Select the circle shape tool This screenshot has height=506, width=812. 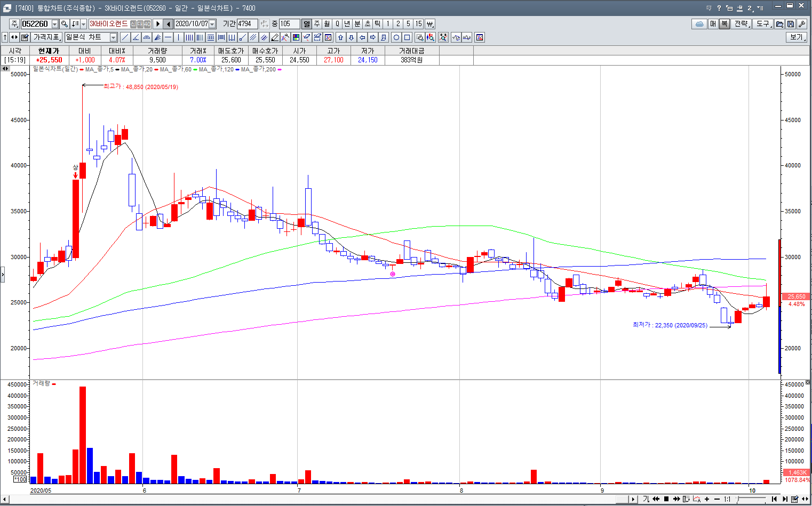click(396, 37)
